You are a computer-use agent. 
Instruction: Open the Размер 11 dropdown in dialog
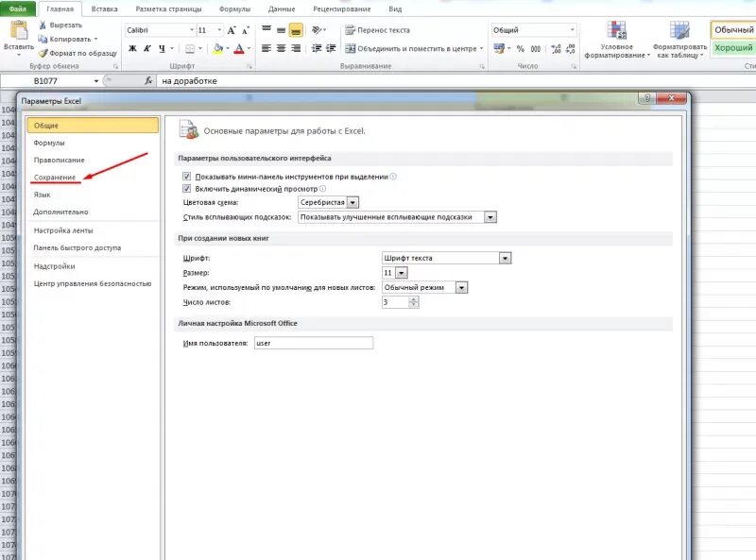(401, 273)
